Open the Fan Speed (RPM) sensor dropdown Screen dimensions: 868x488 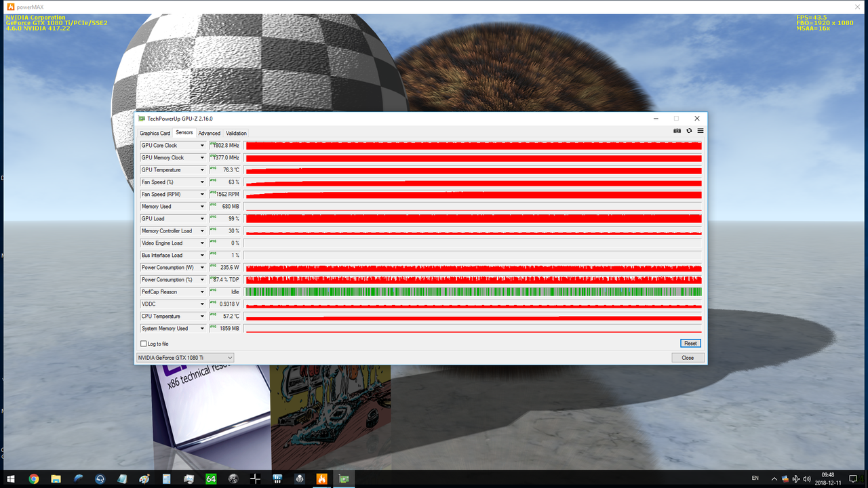point(202,195)
